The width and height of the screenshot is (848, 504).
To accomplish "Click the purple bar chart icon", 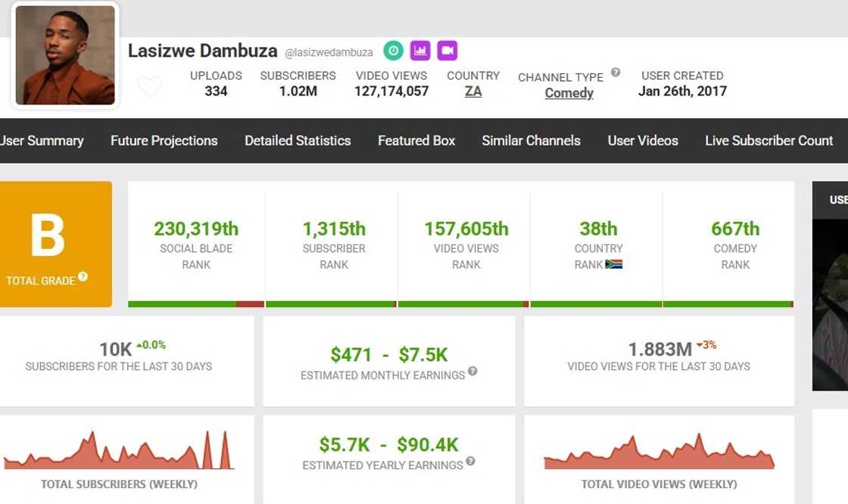I will (420, 51).
